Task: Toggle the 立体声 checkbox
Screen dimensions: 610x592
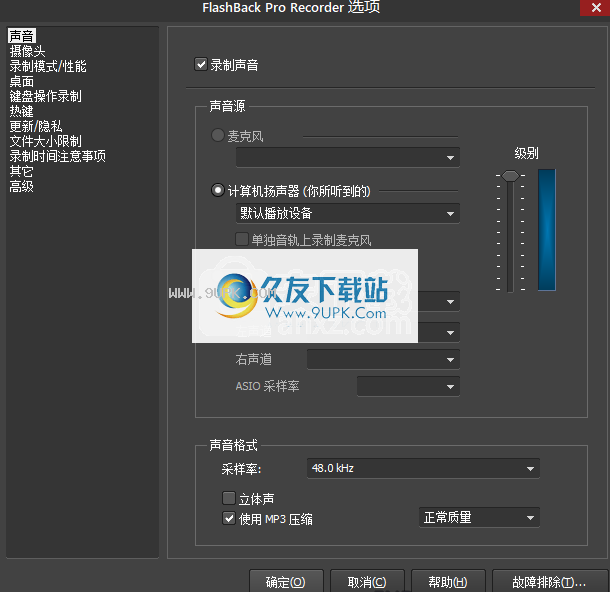Action: (x=229, y=498)
